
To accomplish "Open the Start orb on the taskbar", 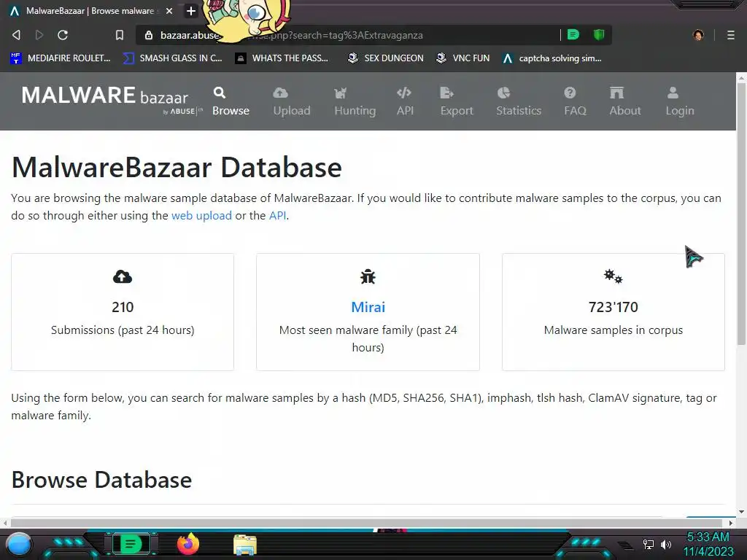I will click(x=19, y=544).
